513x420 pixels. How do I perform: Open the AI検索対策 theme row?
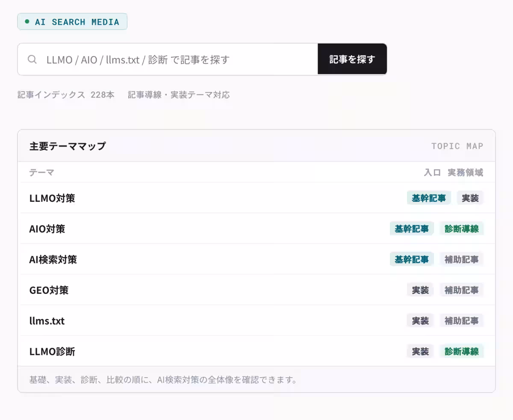pos(256,259)
